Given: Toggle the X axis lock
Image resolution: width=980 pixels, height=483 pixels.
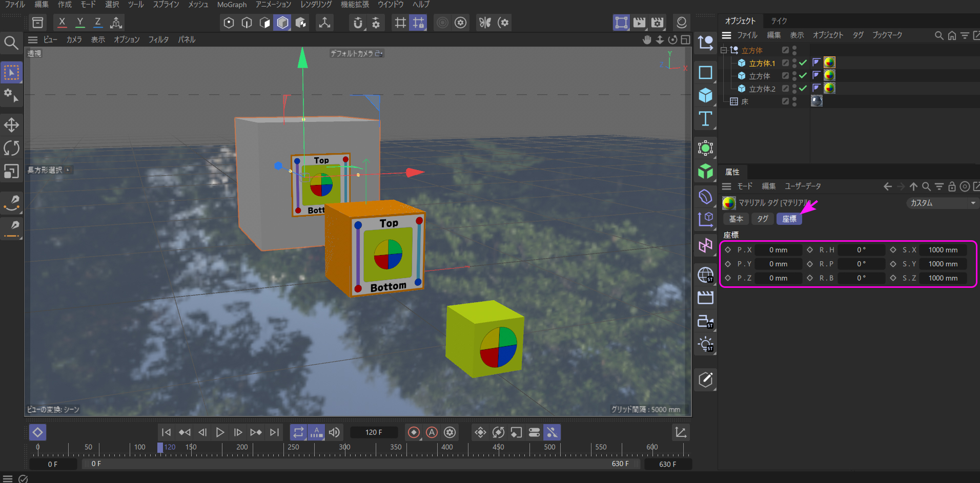Looking at the screenshot, I should [62, 23].
